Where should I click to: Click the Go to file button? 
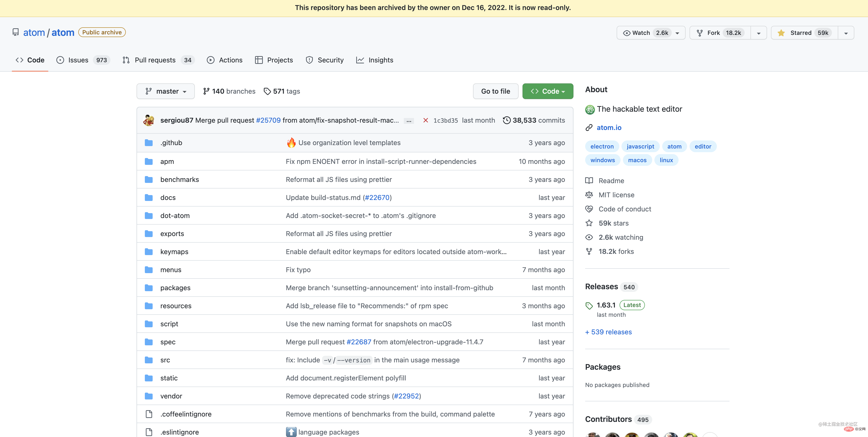tap(495, 91)
